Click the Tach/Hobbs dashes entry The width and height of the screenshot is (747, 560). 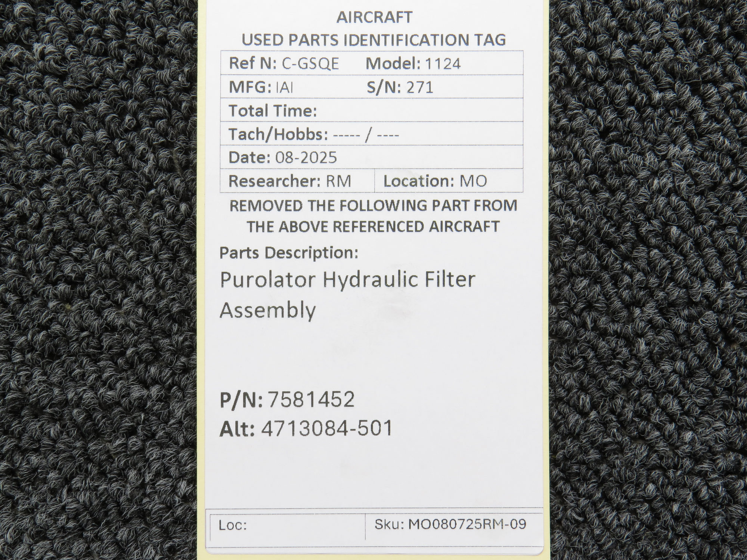click(365, 135)
